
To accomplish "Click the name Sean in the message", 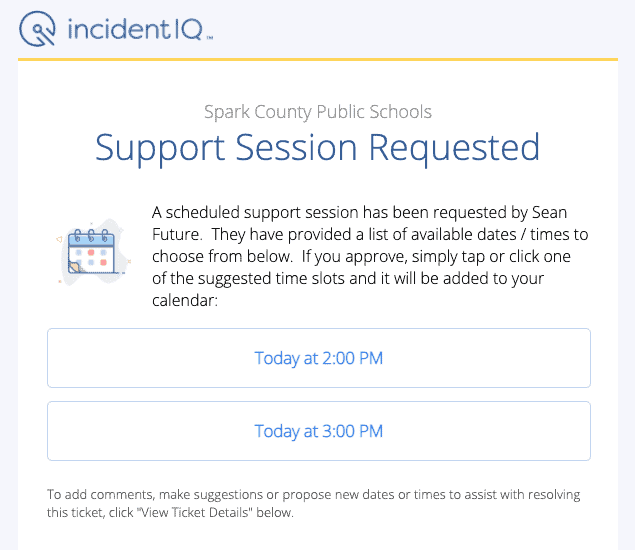I will pos(549,212).
